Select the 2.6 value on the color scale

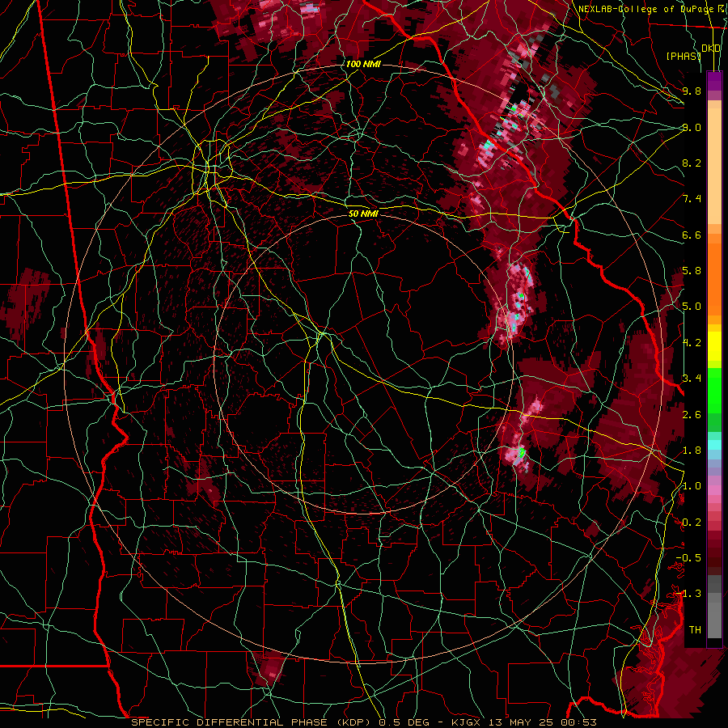692,415
